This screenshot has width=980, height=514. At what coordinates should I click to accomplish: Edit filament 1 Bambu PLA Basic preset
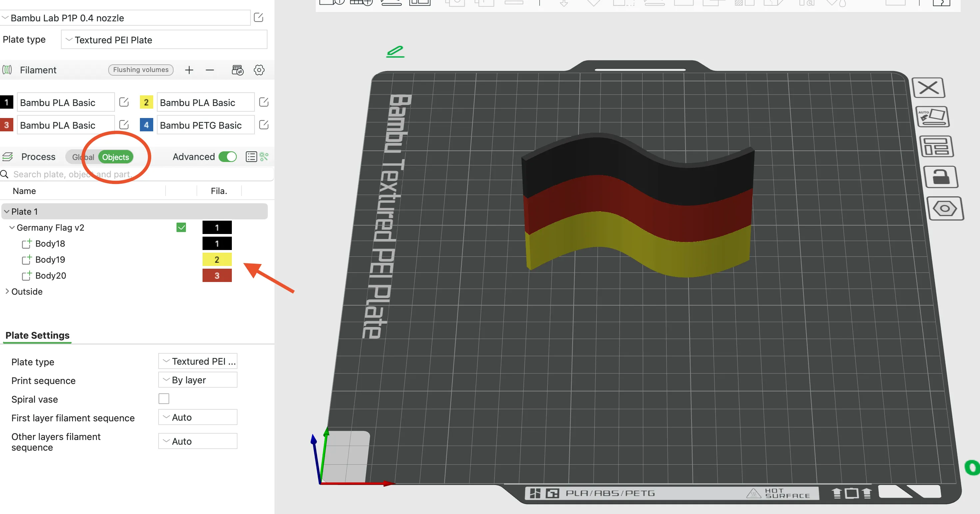[124, 102]
